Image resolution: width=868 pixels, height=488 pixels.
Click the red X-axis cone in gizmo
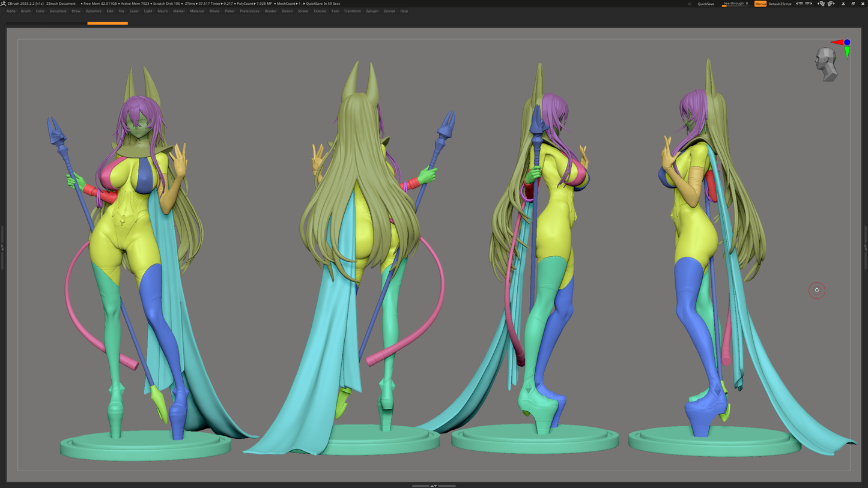click(x=836, y=43)
